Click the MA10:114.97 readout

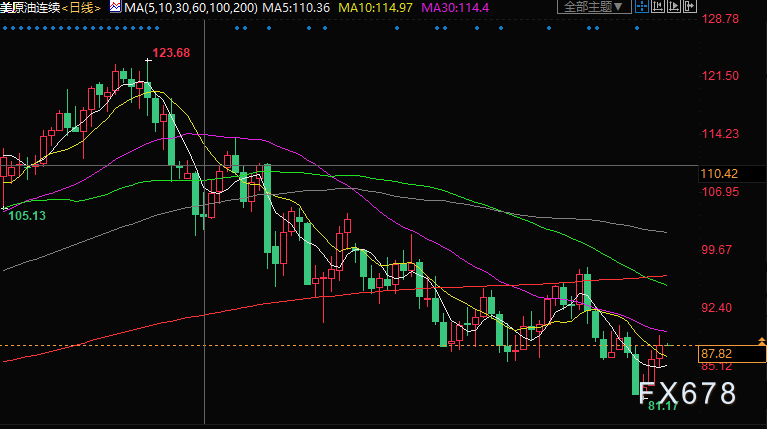point(375,8)
